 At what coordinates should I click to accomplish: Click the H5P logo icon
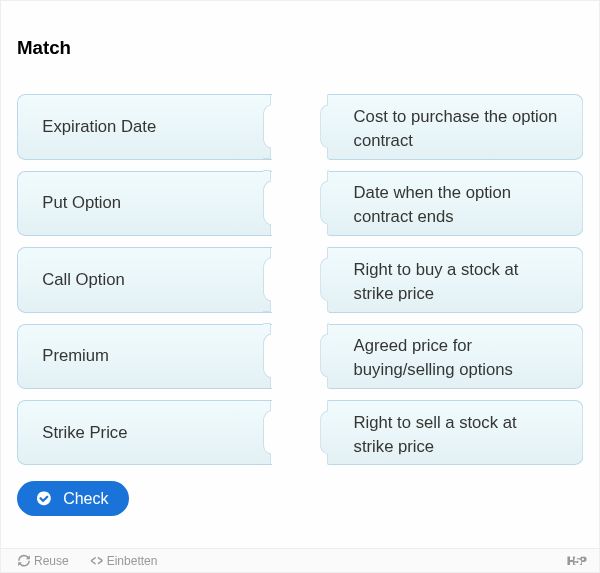pos(576,561)
